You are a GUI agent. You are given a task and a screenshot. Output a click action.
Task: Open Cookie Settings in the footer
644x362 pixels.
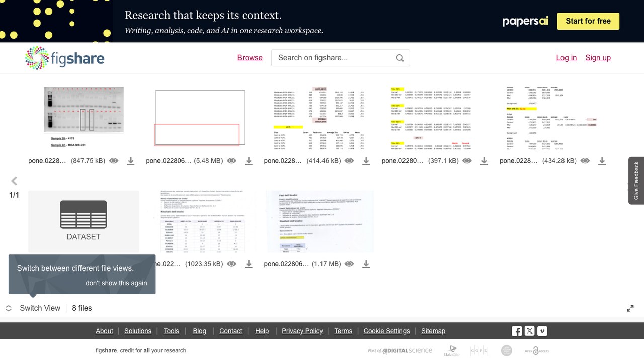coord(386,331)
